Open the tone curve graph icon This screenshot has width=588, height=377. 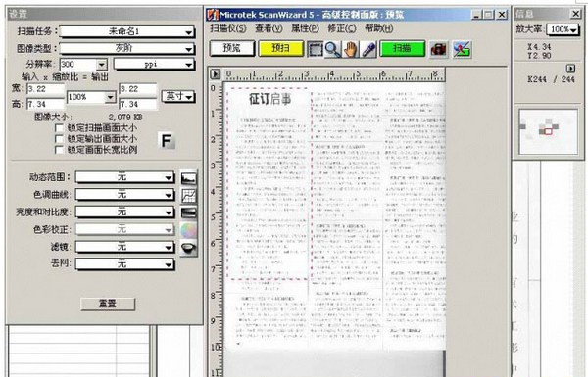(188, 195)
